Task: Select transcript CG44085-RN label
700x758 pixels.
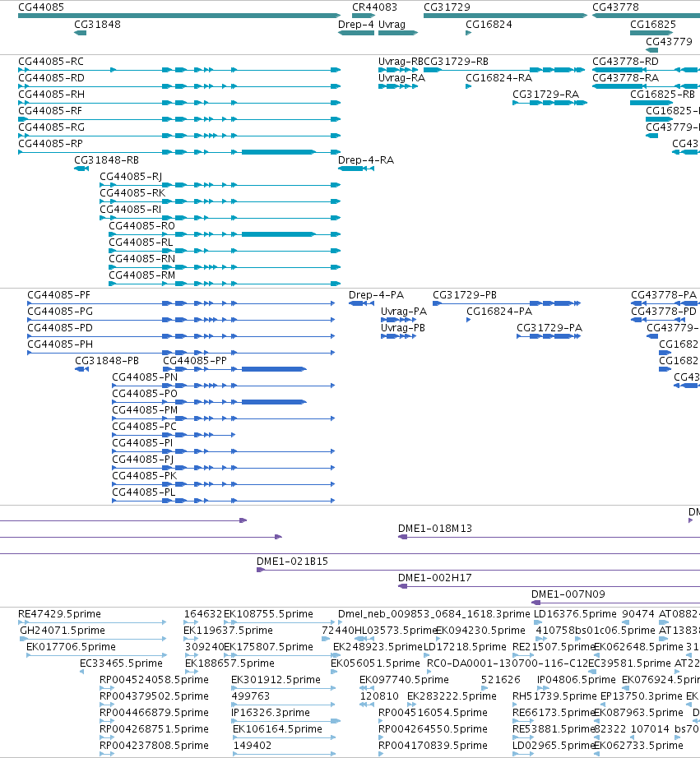Action: coord(141,259)
